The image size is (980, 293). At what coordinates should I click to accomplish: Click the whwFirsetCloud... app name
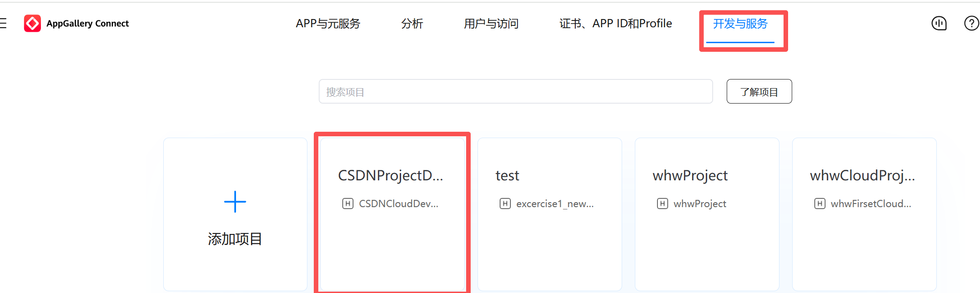click(x=871, y=204)
